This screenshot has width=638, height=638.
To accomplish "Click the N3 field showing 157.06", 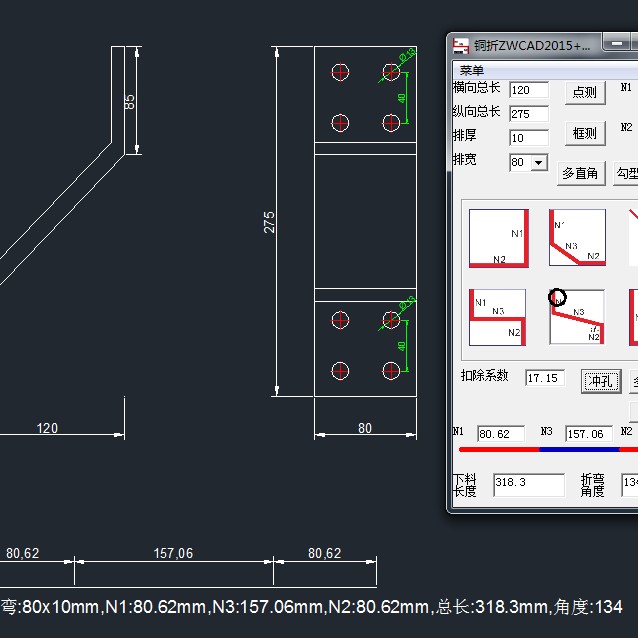I will point(589,434).
